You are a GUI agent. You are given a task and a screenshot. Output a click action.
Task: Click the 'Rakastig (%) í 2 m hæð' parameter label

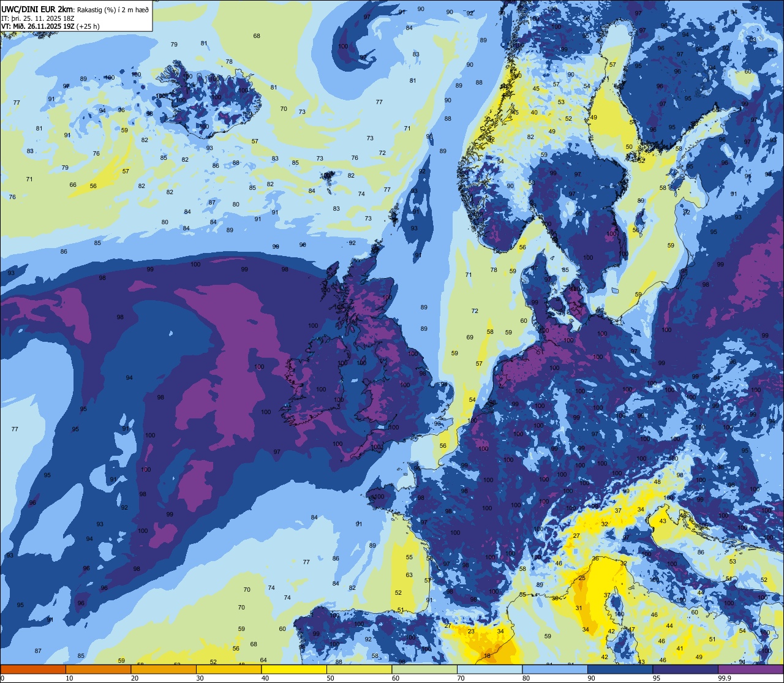click(113, 9)
